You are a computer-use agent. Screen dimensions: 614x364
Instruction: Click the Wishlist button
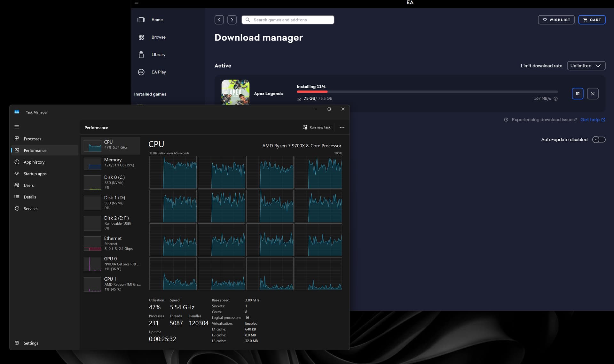556,20
